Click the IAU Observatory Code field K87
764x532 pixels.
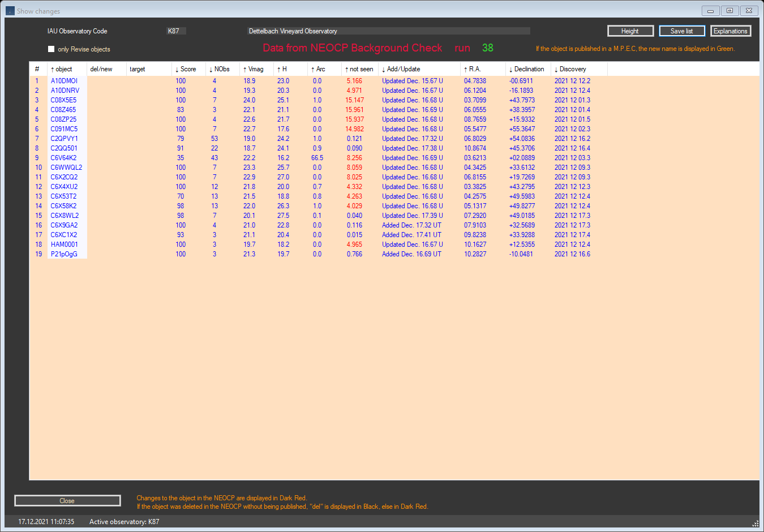point(176,31)
